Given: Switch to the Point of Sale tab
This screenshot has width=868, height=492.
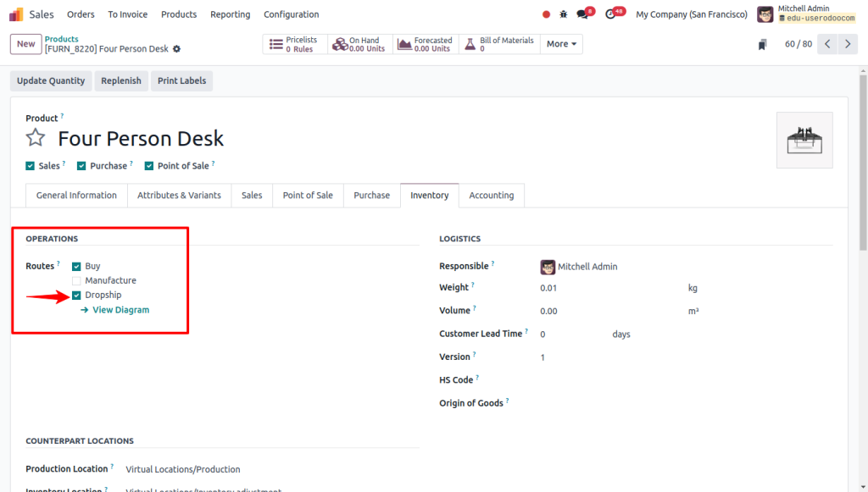Looking at the screenshot, I should point(308,195).
